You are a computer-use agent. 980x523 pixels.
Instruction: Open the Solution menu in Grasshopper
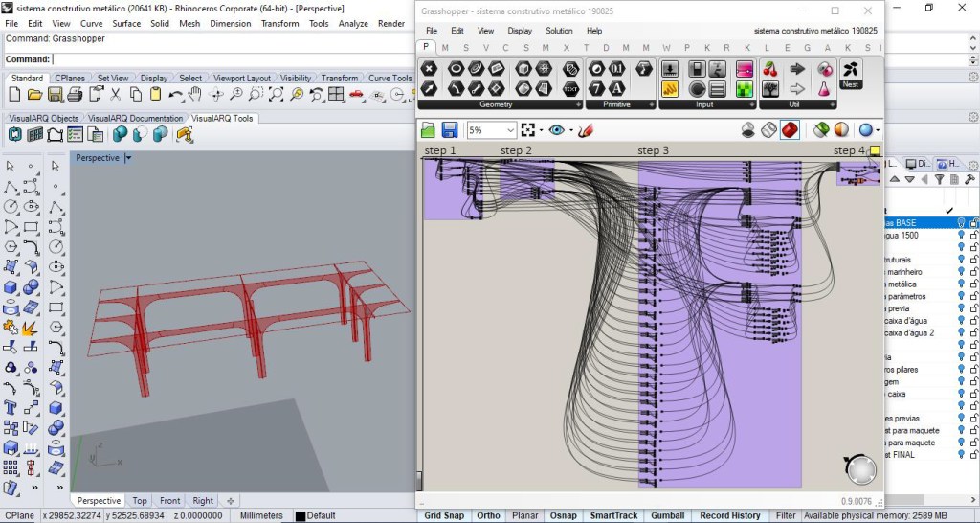point(559,31)
